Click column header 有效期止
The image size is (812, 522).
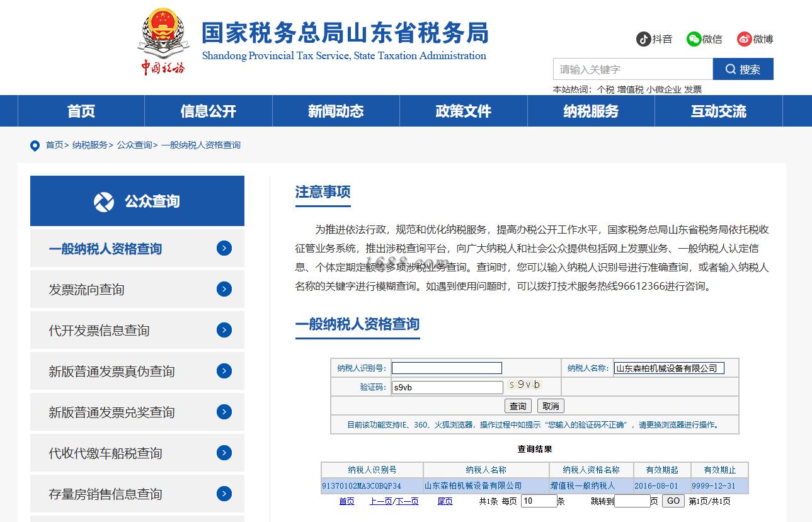pyautogui.click(x=719, y=470)
